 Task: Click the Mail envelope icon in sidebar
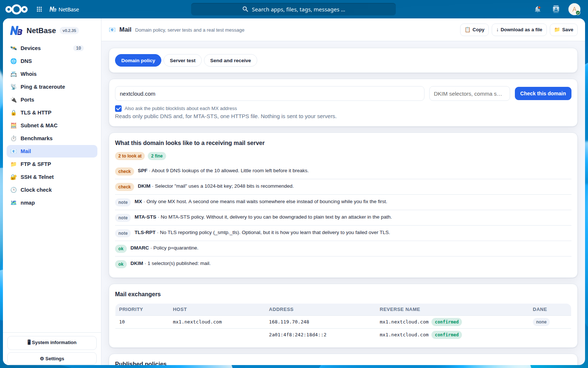click(14, 151)
